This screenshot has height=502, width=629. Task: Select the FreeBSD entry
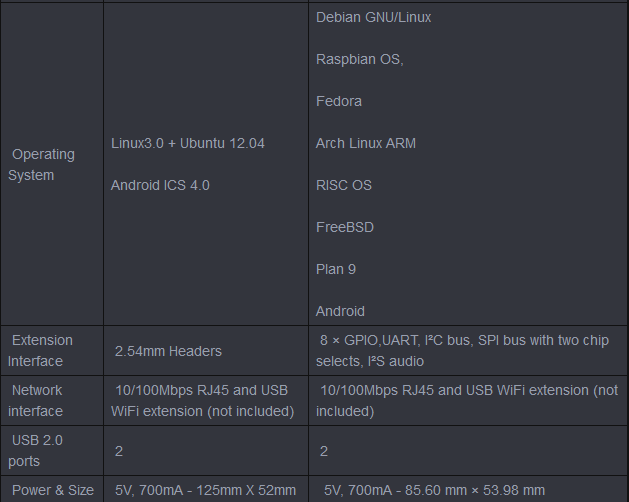[x=344, y=227]
